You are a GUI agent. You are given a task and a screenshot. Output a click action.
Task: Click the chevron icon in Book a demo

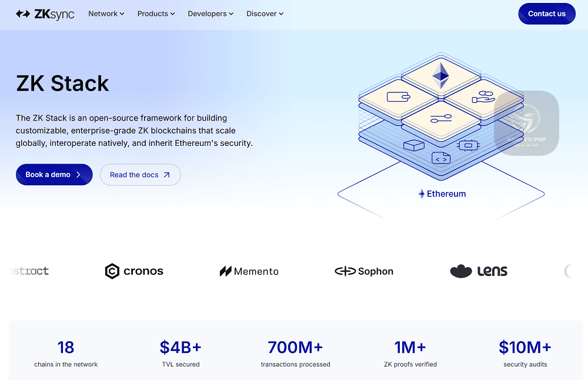click(x=78, y=175)
